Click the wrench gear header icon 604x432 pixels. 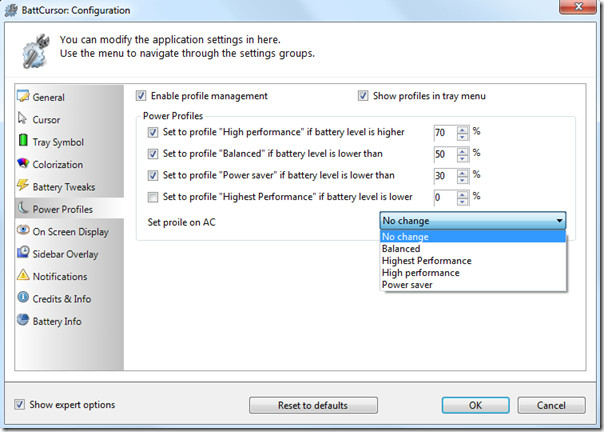(x=36, y=51)
